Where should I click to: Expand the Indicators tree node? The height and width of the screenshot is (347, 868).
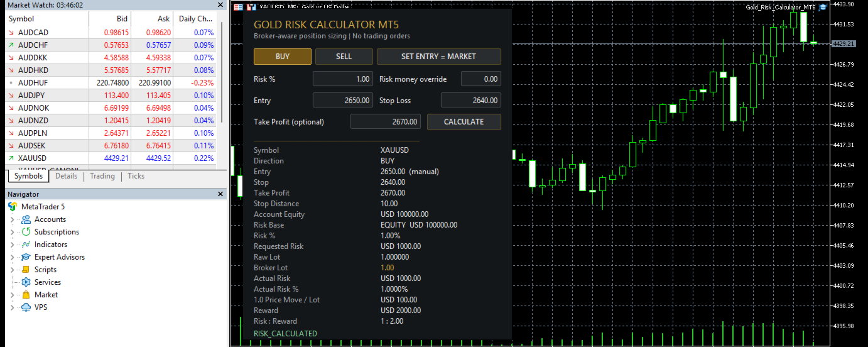[12, 245]
